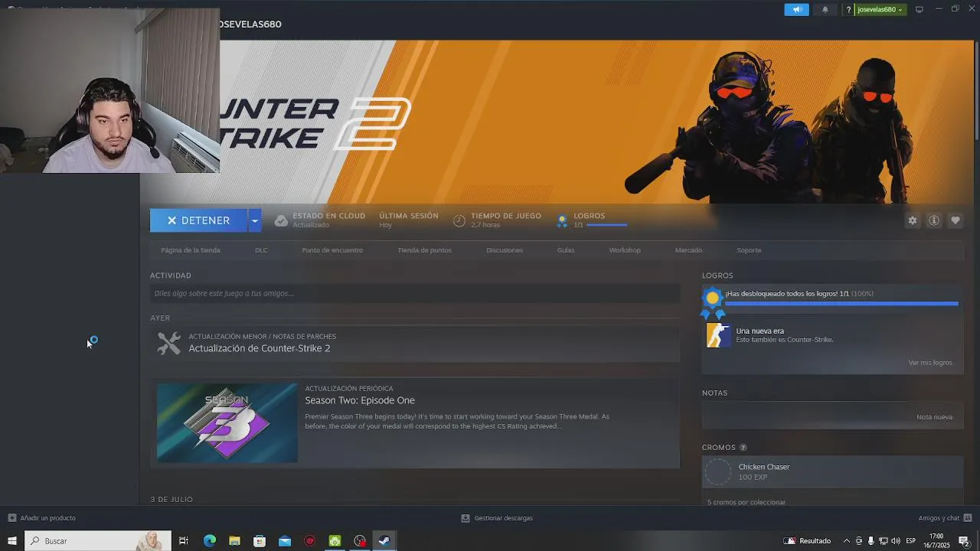Open the gold achievement badge icon
The width and height of the screenshot is (980, 551).
pos(713,302)
